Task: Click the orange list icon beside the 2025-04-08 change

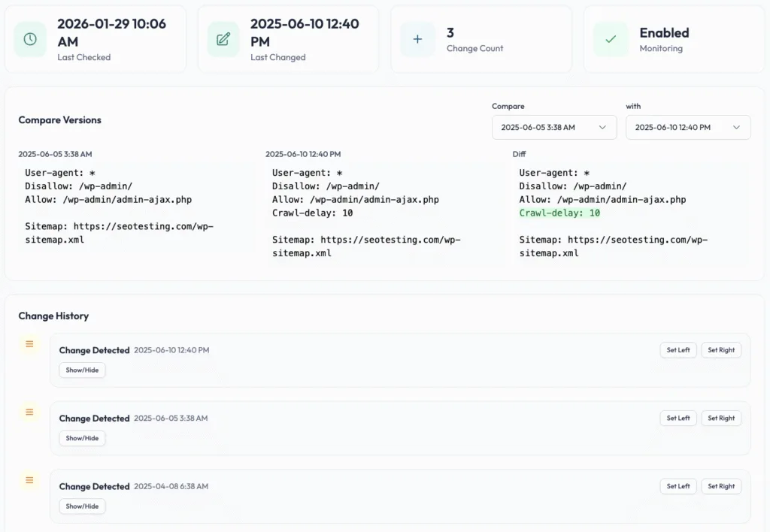Action: tap(29, 480)
